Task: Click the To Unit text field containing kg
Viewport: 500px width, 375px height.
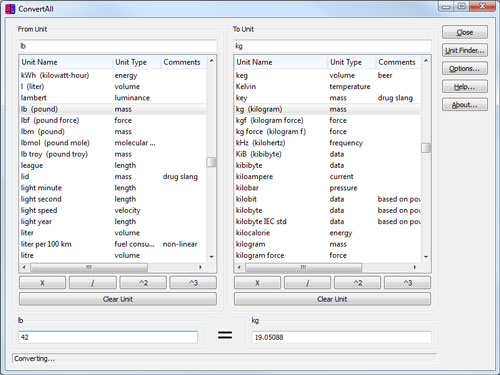Action: tap(332, 46)
